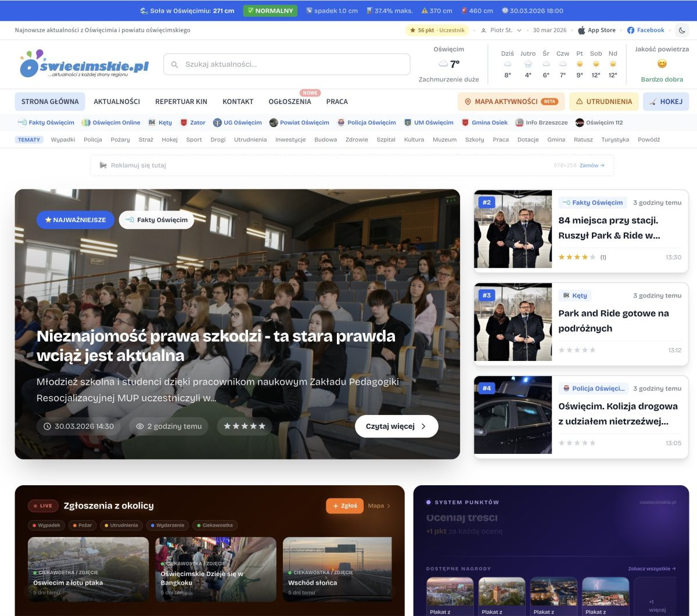Click the oswiecimskie.pl site logo
The image size is (697, 616).
click(84, 64)
